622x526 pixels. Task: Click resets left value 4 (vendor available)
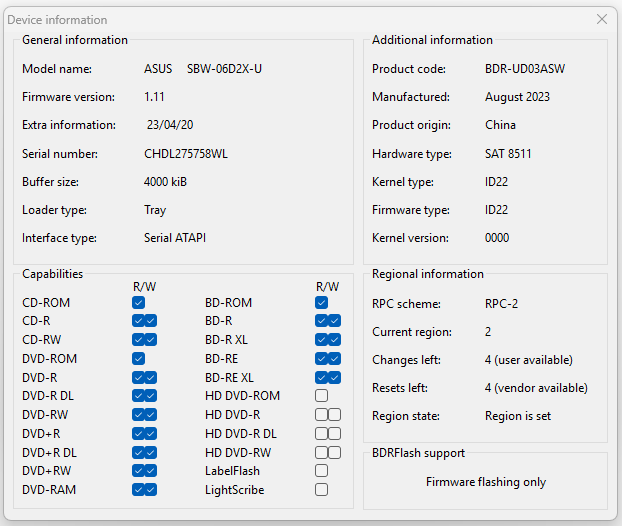click(536, 388)
